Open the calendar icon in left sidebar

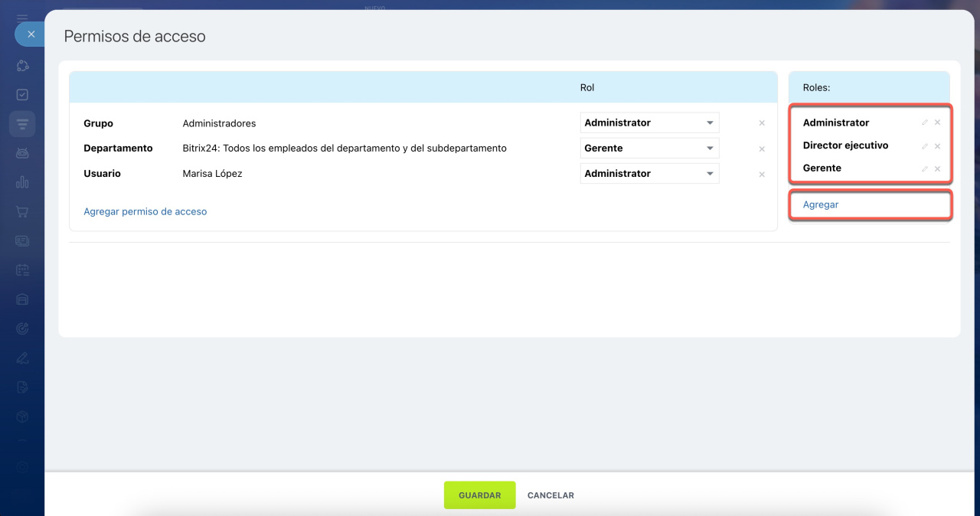[22, 269]
